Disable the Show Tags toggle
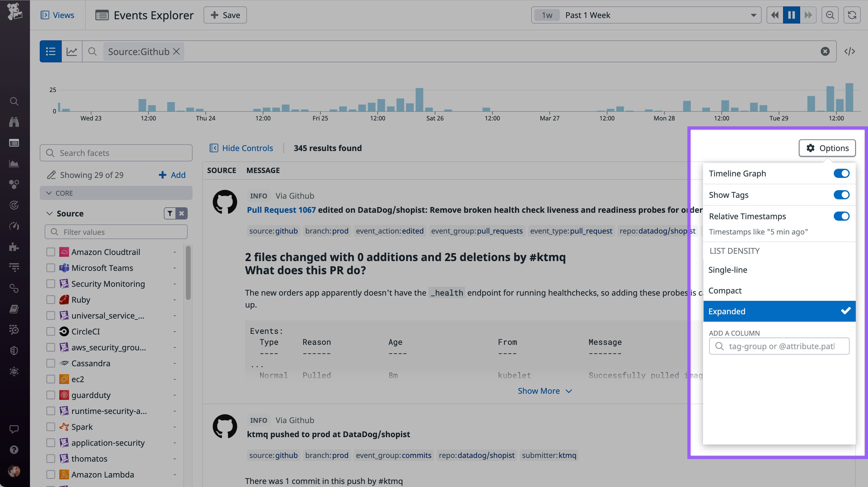Image resolution: width=868 pixels, height=487 pixels. click(841, 194)
